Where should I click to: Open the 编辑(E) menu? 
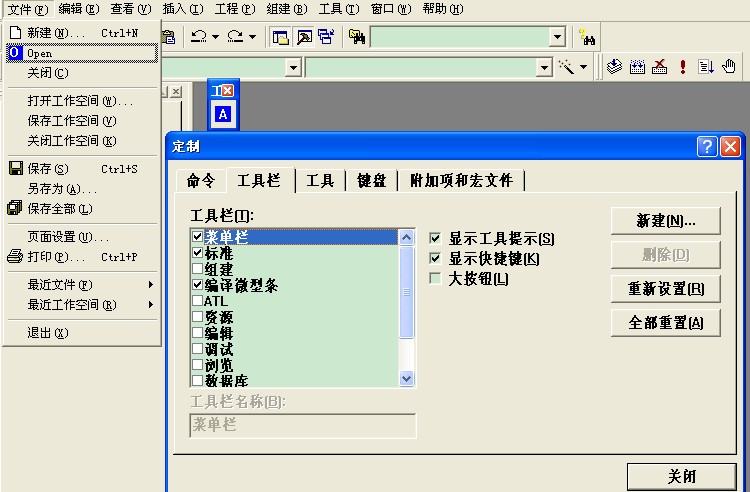[79, 9]
